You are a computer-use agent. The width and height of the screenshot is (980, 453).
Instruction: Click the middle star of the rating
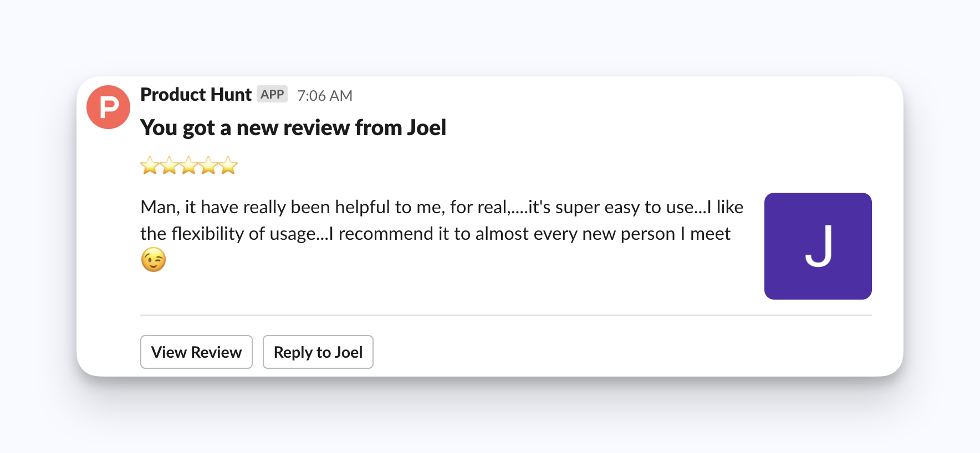tap(188, 166)
